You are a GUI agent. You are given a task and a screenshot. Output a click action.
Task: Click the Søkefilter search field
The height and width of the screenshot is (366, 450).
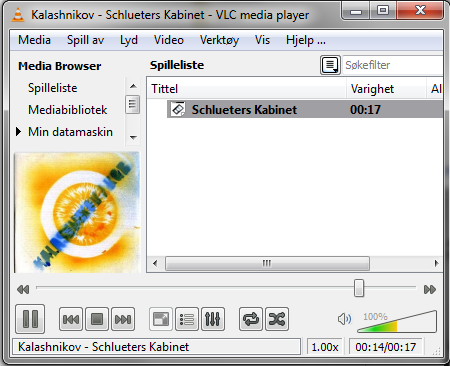point(393,65)
